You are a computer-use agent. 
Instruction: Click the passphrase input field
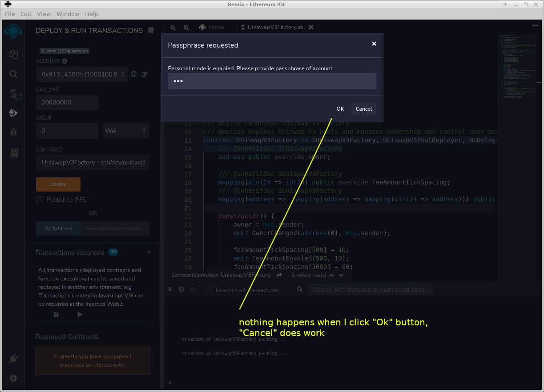272,81
